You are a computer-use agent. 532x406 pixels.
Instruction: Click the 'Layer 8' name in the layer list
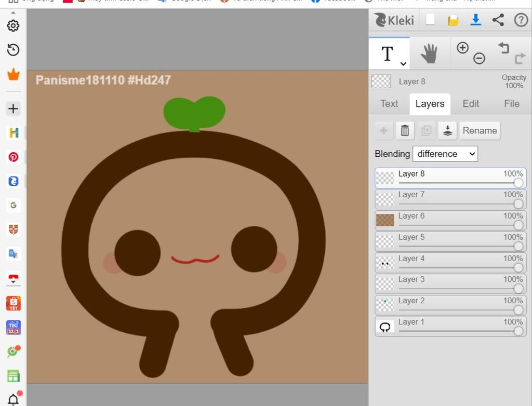click(x=411, y=173)
